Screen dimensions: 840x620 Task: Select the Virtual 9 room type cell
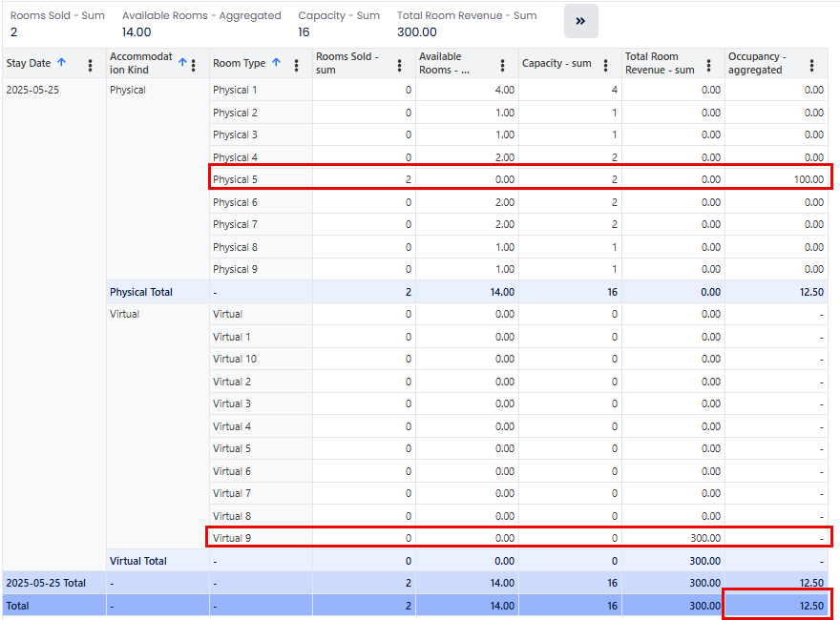click(233, 538)
